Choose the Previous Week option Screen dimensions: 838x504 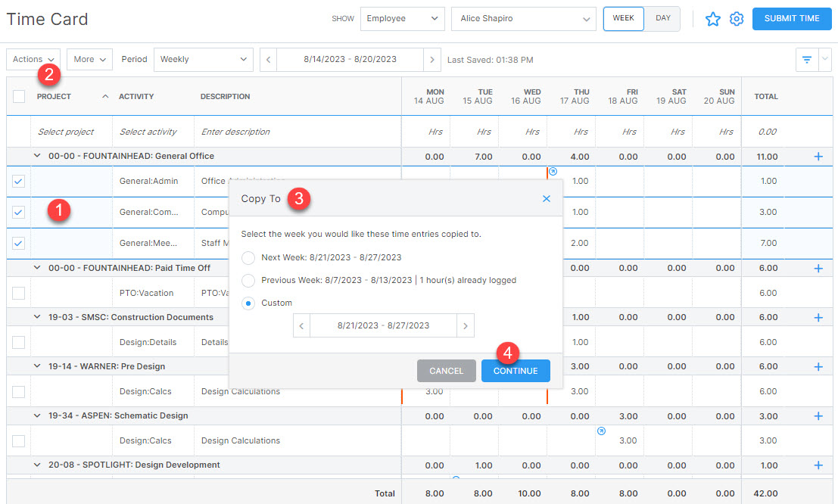coord(248,280)
